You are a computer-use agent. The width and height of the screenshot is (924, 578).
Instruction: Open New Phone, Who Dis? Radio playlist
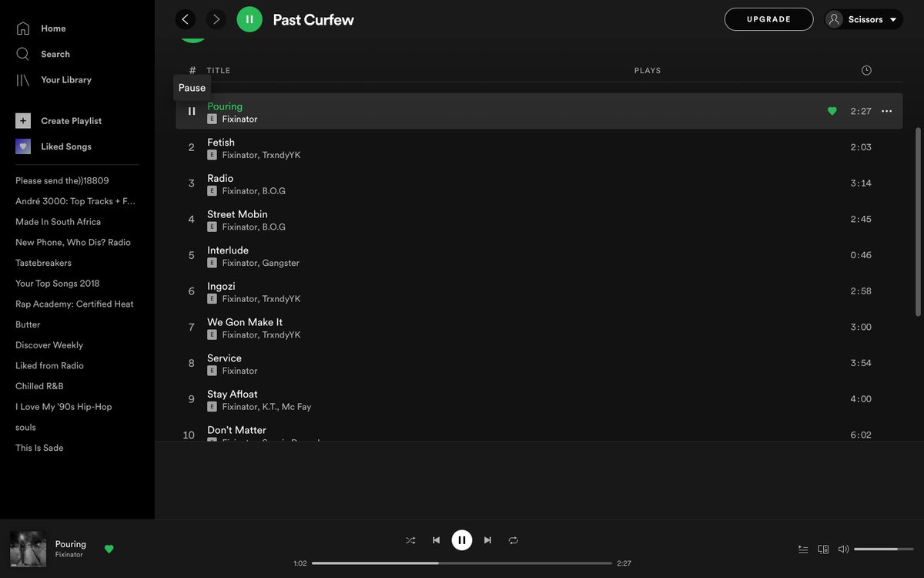click(x=73, y=242)
